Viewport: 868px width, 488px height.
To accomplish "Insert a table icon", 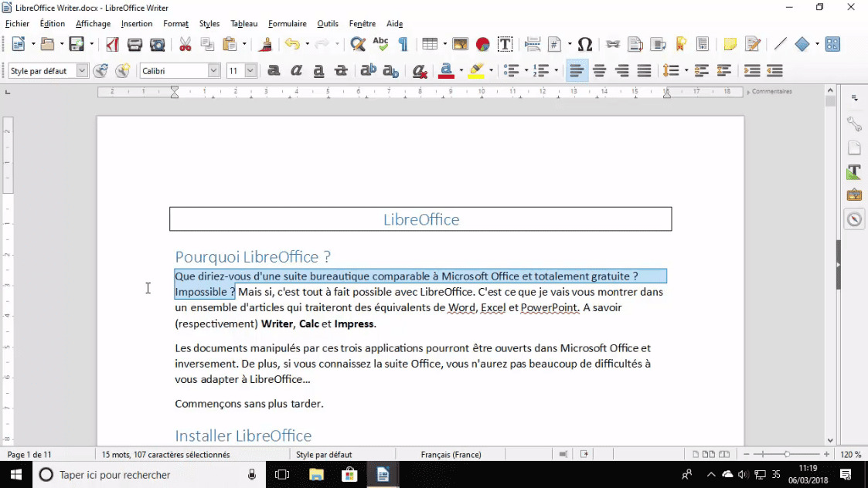I will click(x=430, y=44).
